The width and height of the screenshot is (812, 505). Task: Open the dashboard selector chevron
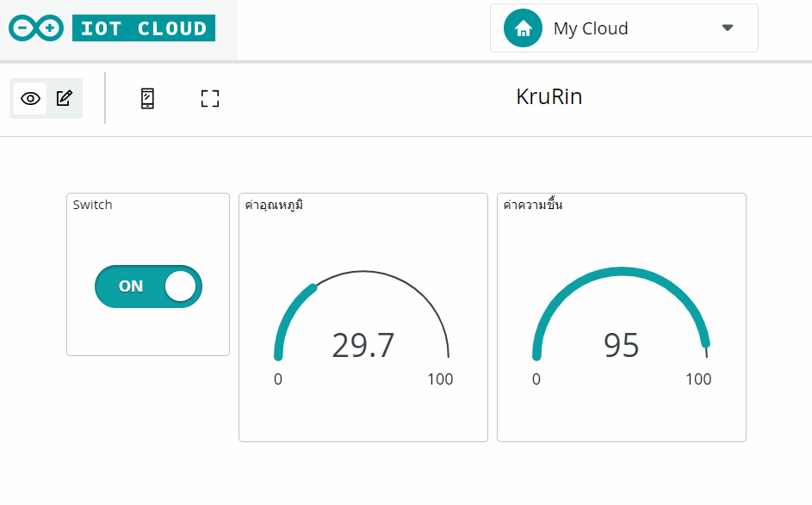click(x=729, y=28)
